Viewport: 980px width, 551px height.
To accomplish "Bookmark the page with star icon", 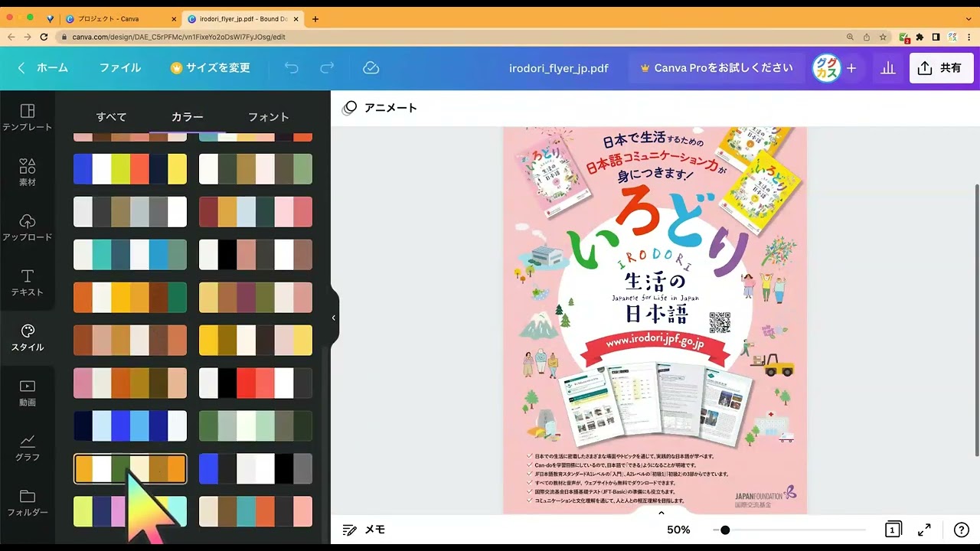I will 883,37.
